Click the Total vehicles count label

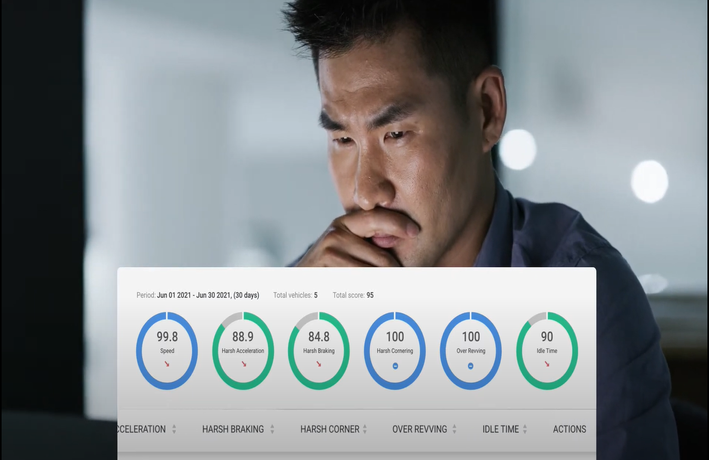tap(295, 295)
